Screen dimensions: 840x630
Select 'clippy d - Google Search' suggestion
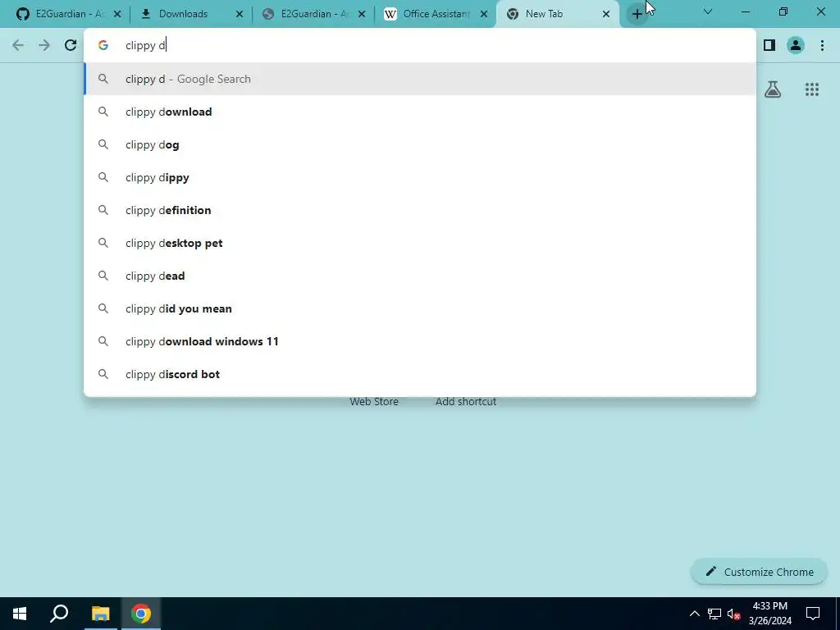coord(420,79)
